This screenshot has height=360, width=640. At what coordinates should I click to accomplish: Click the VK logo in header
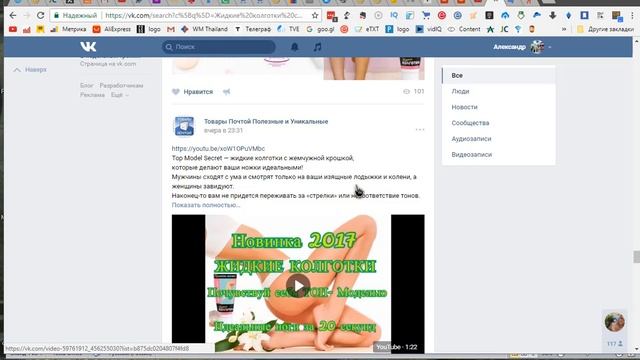88,47
